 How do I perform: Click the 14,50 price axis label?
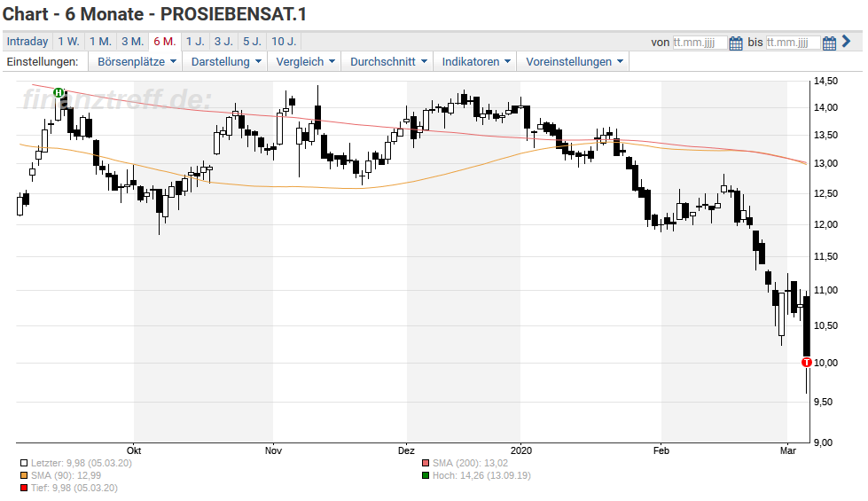click(825, 81)
